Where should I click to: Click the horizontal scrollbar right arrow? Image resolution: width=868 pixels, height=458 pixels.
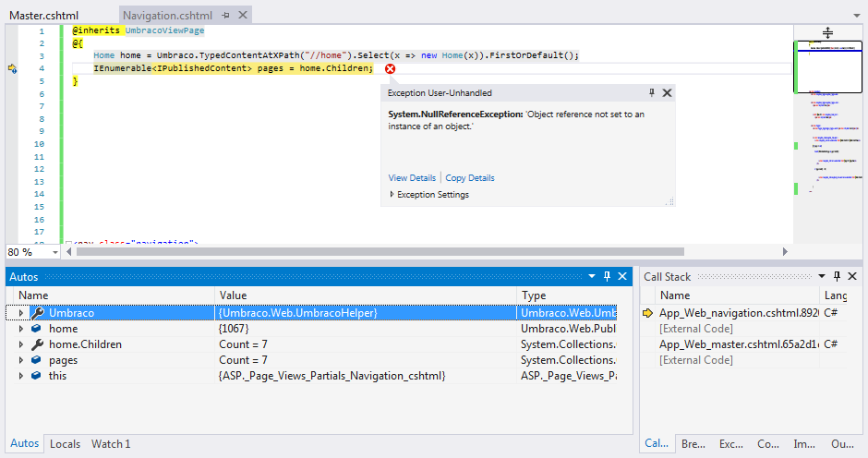785,251
